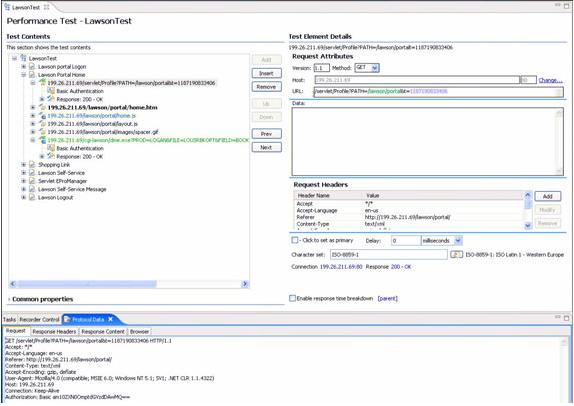The height and width of the screenshot is (406, 574).
Task: Click the Change... host link
Action: (551, 80)
